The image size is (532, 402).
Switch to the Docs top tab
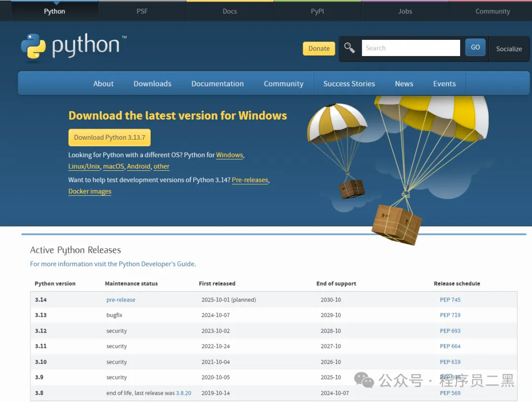pyautogui.click(x=230, y=11)
